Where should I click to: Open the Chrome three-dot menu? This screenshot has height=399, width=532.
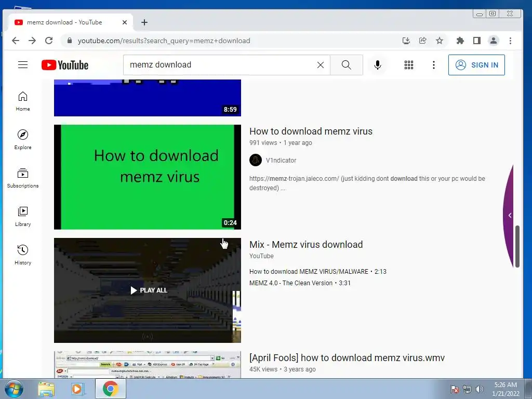(x=510, y=41)
